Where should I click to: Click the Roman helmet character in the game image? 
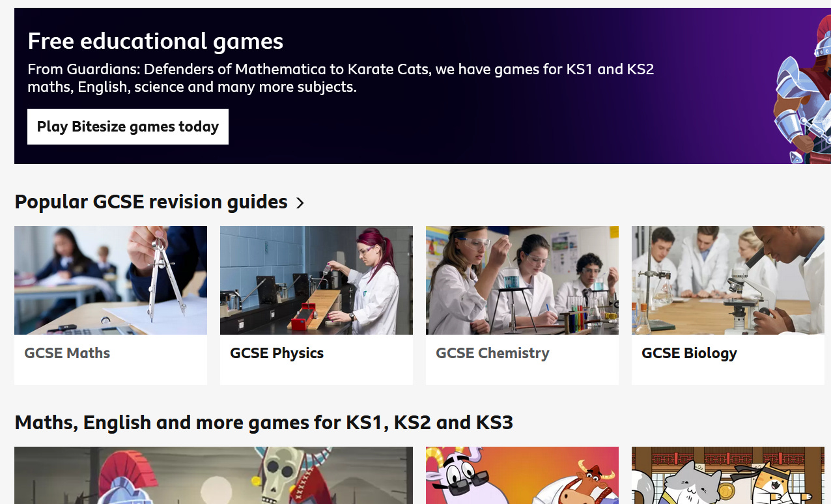127,477
